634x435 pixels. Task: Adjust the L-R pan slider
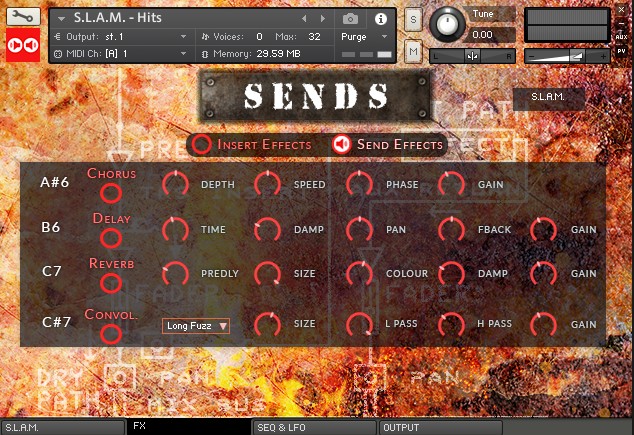(472, 56)
